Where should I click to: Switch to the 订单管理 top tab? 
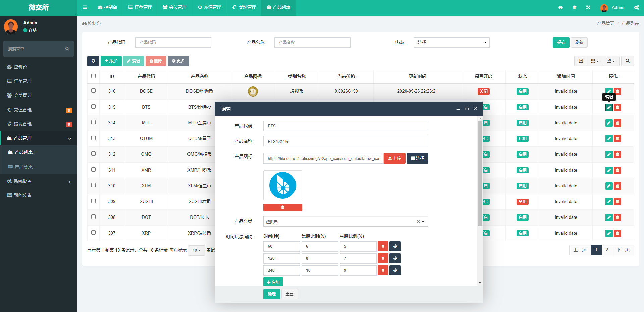140,7
